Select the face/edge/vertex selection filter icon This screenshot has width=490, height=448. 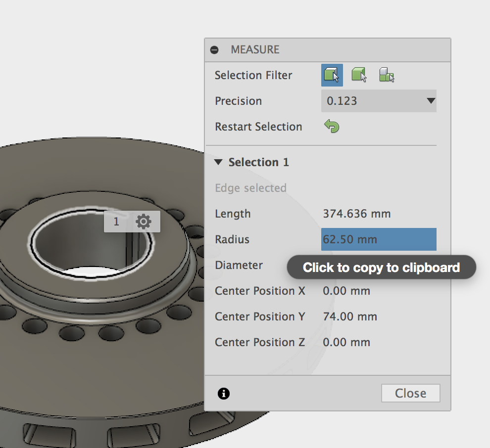332,75
